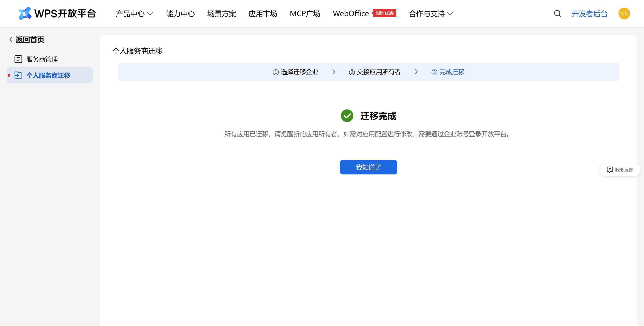Expand the 产品中心 dropdown menu
This screenshot has height=326, width=644.
tap(134, 13)
